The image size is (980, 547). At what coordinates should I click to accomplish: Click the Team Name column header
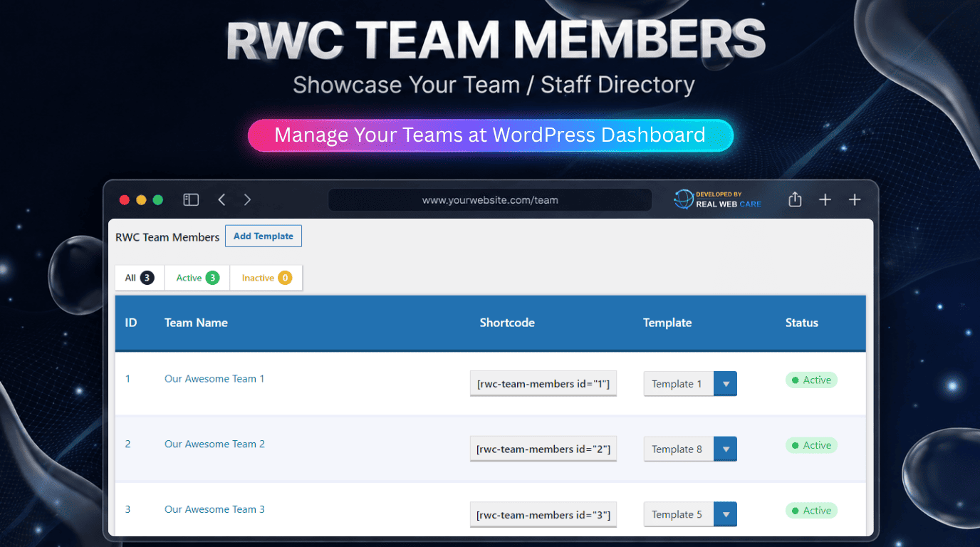coord(196,323)
